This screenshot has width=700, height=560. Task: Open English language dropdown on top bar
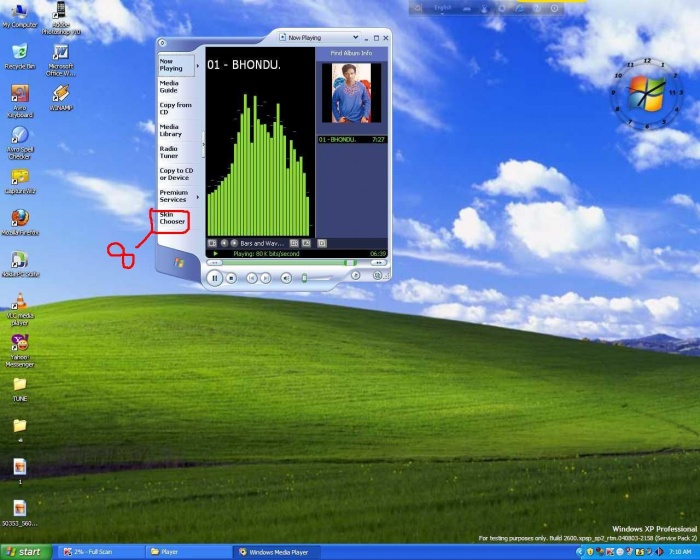tap(443, 8)
